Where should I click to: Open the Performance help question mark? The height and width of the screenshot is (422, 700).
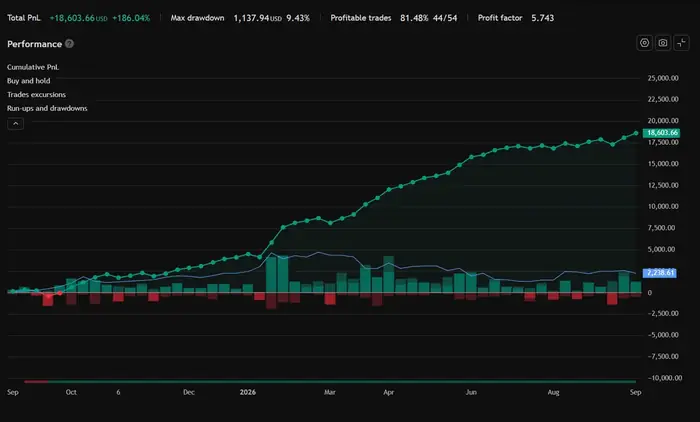coord(69,44)
